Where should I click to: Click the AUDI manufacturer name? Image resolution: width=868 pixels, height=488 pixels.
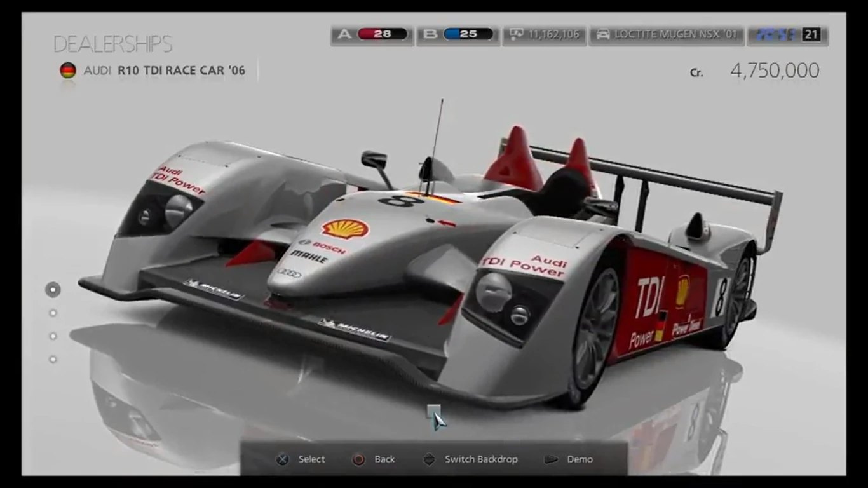click(x=97, y=71)
